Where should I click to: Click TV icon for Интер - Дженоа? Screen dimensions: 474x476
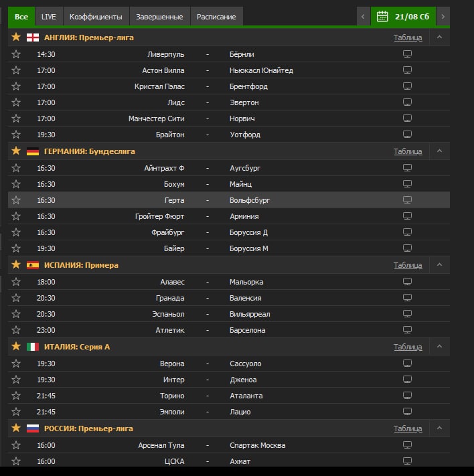point(407,380)
